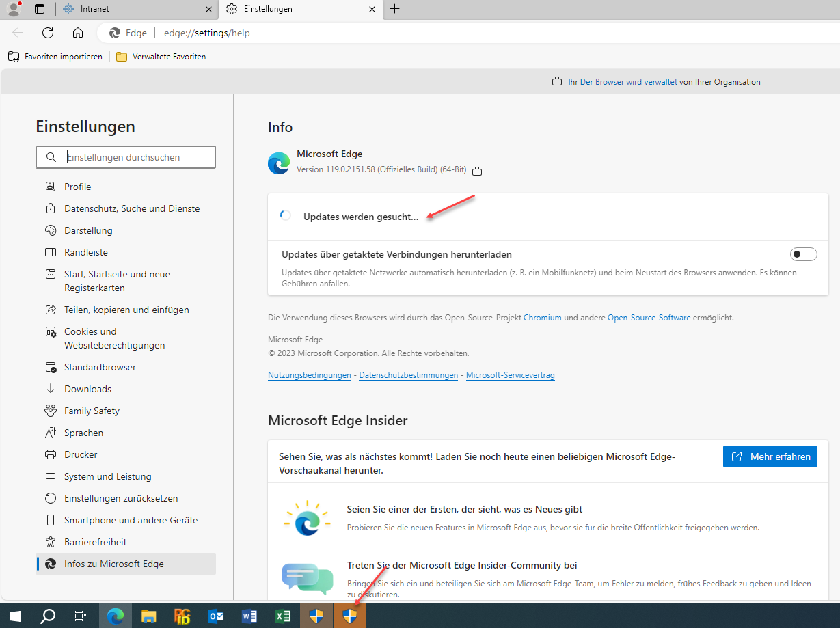Click the Edge icon in taskbar
Image resolution: width=840 pixels, height=628 pixels.
coord(116,616)
